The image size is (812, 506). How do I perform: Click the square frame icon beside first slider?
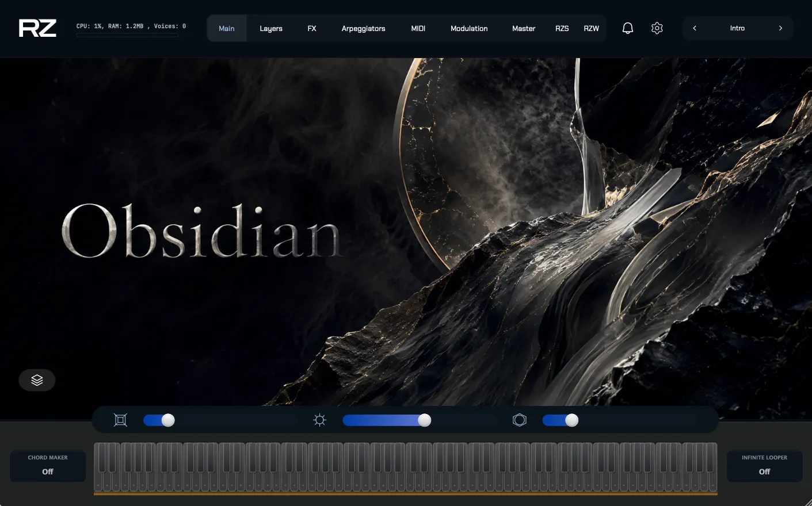point(121,420)
